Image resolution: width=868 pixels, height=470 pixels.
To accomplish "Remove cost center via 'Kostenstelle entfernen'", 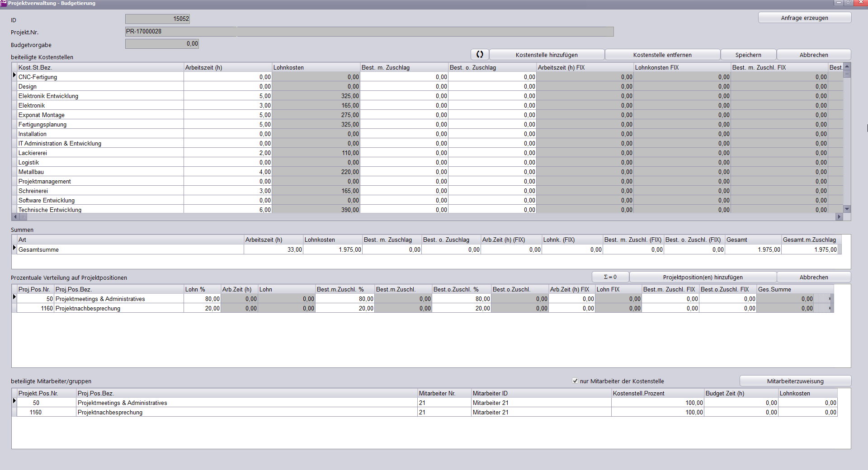I will click(x=662, y=55).
